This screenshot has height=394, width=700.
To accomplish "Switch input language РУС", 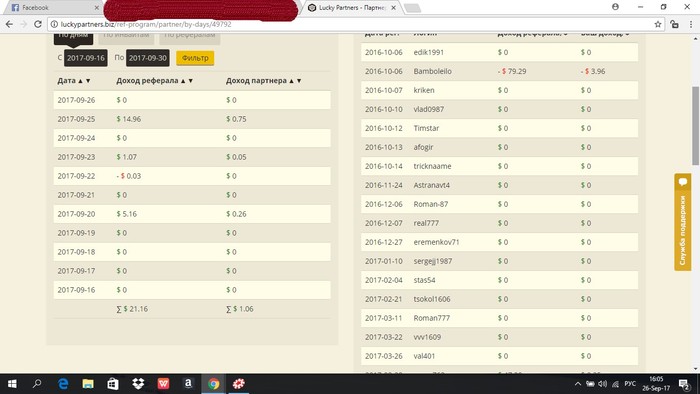I will 630,384.
